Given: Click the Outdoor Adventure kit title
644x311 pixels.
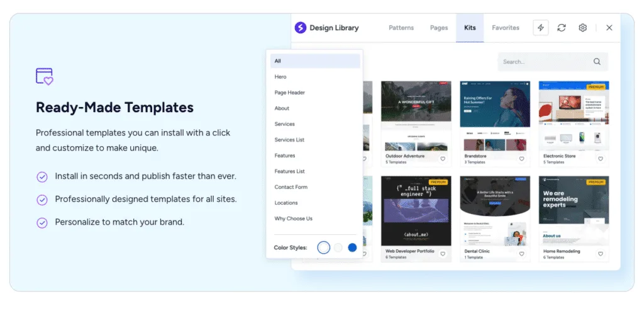Looking at the screenshot, I should (x=405, y=156).
